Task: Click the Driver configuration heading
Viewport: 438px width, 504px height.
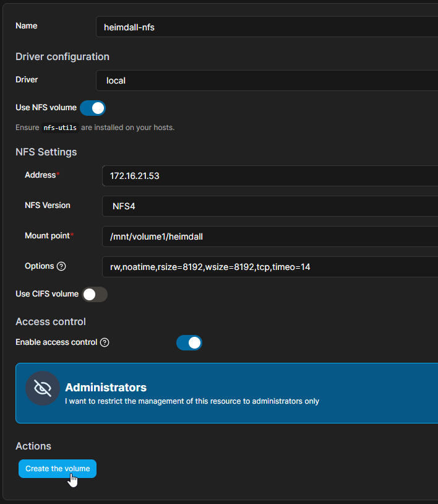Action: (x=62, y=56)
